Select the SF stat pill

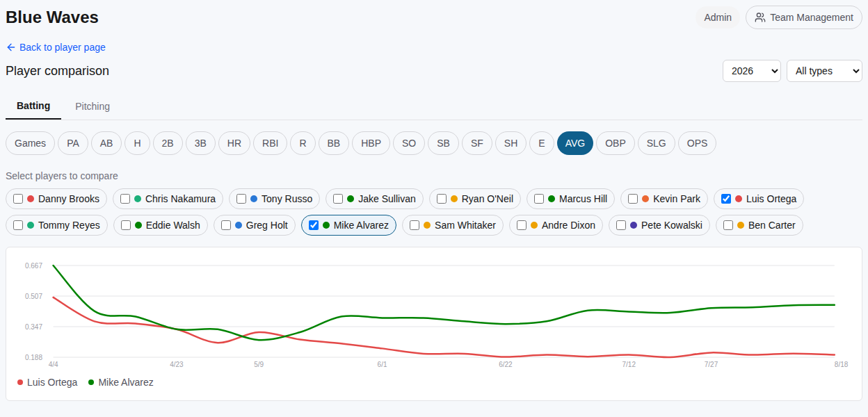coord(477,143)
